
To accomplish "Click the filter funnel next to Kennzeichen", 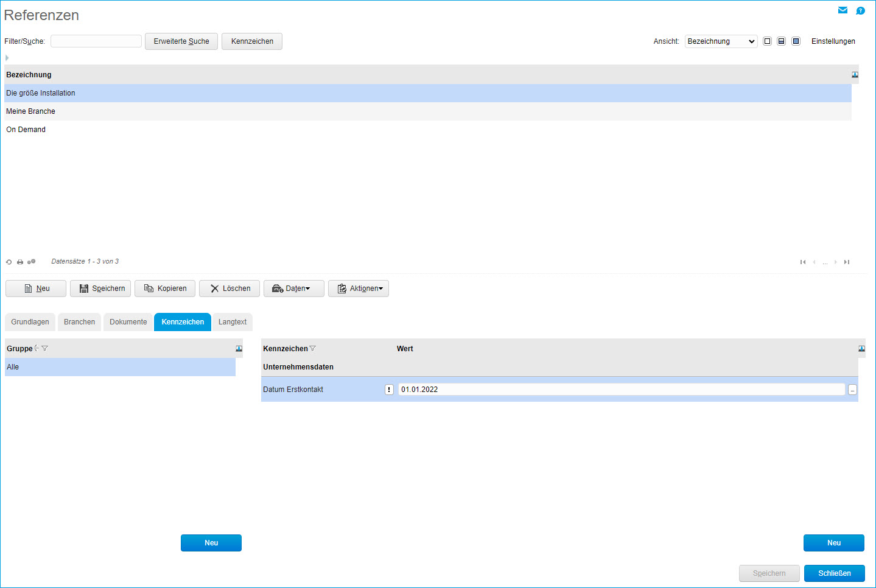I will pos(313,348).
